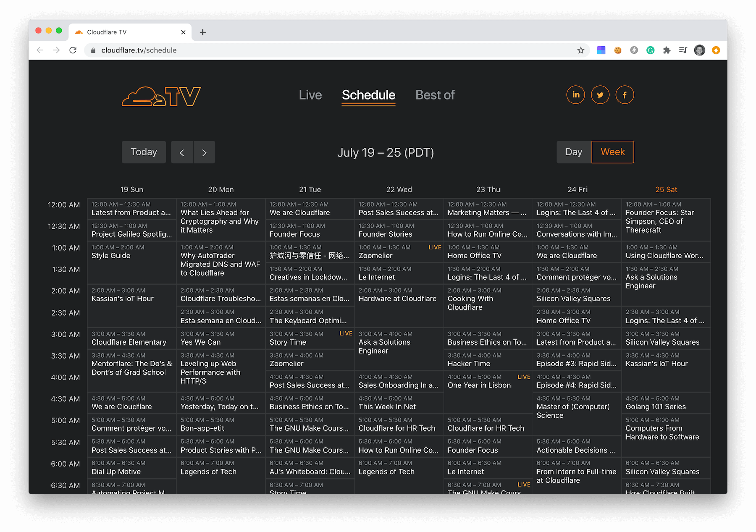Open Cloudflare Elementary show

[x=131, y=338]
